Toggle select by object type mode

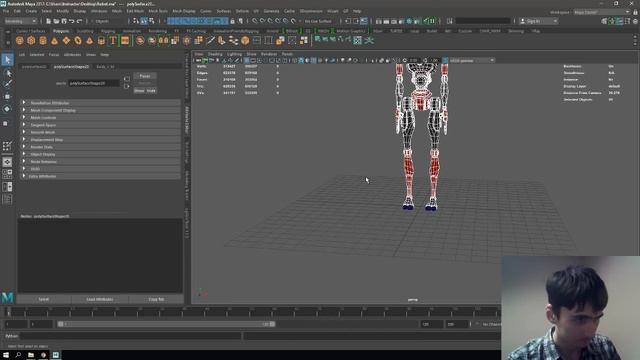pyautogui.click(x=144, y=21)
